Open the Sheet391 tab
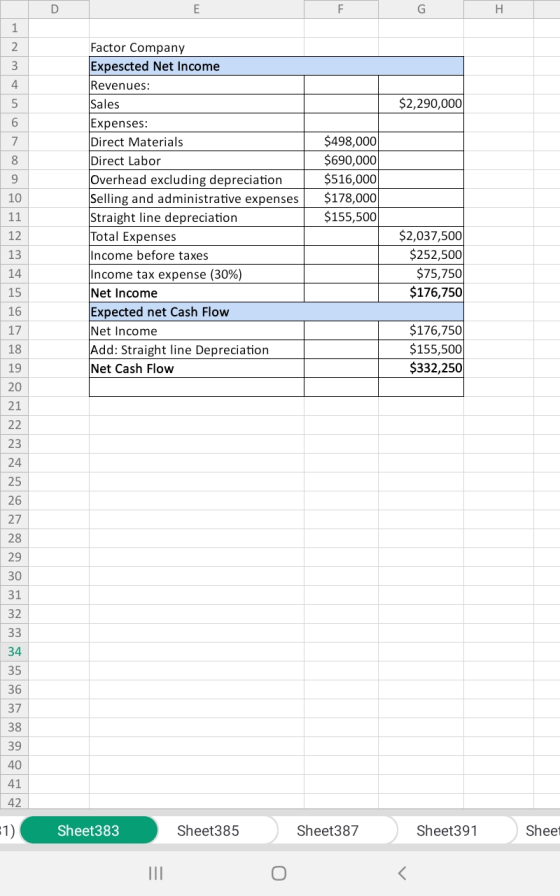 [447, 830]
